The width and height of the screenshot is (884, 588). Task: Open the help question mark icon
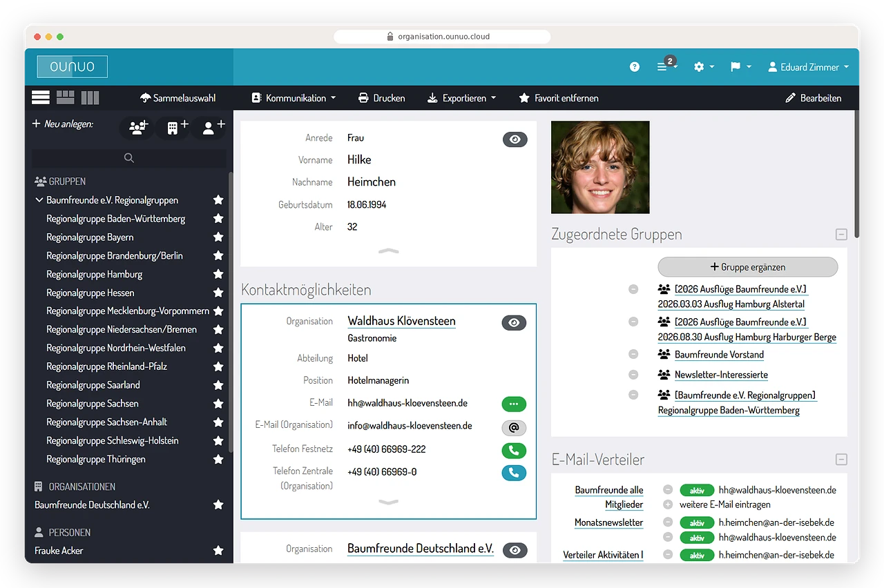635,67
